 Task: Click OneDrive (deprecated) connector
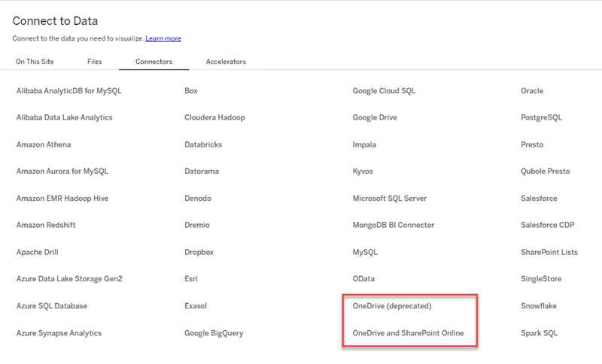click(392, 305)
